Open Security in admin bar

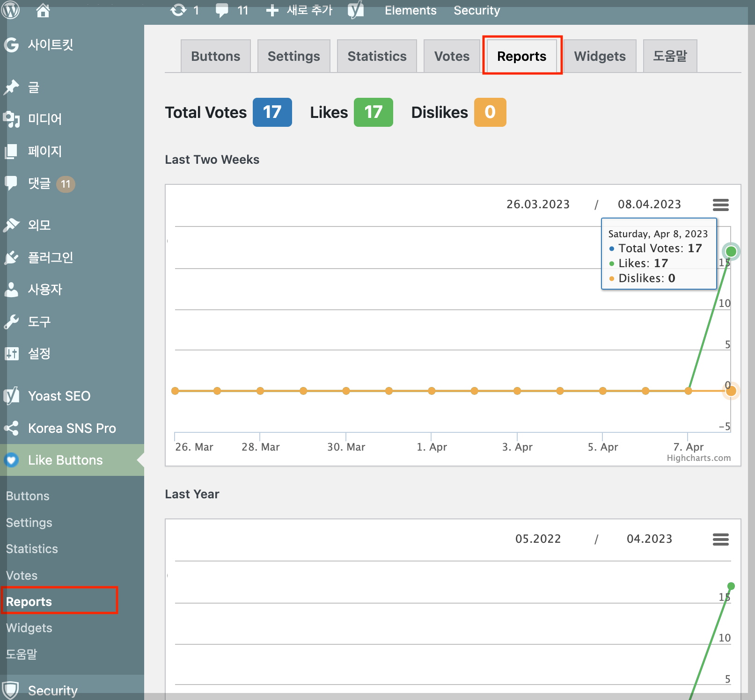click(x=477, y=10)
